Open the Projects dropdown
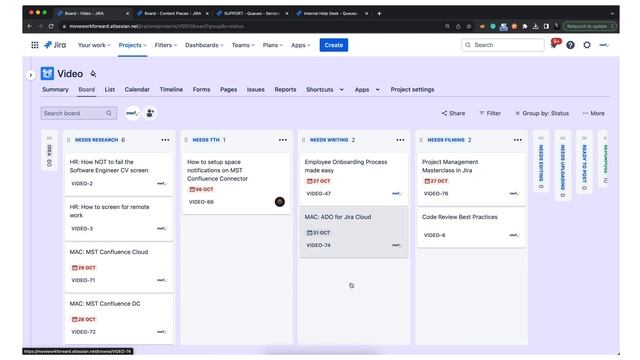This screenshot has width=640, height=360. click(x=132, y=45)
